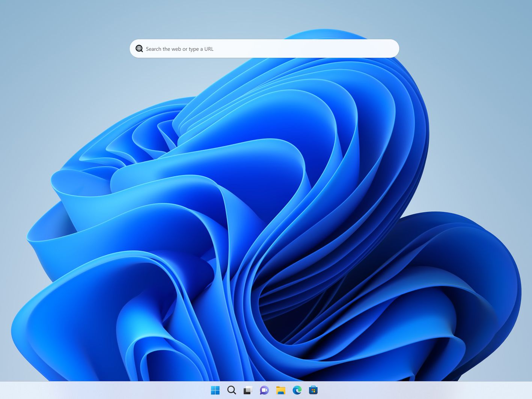532x399 pixels.
Task: Open the Windows Start menu
Action: (215, 390)
